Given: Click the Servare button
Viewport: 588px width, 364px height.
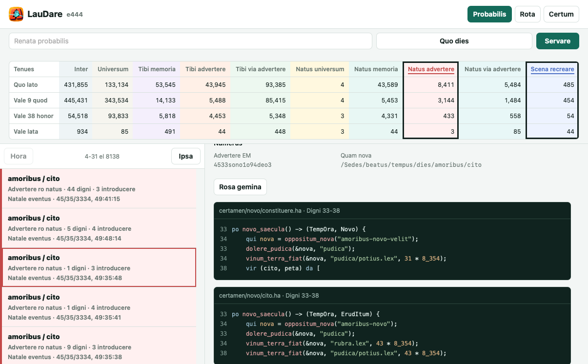Looking at the screenshot, I should (x=558, y=41).
